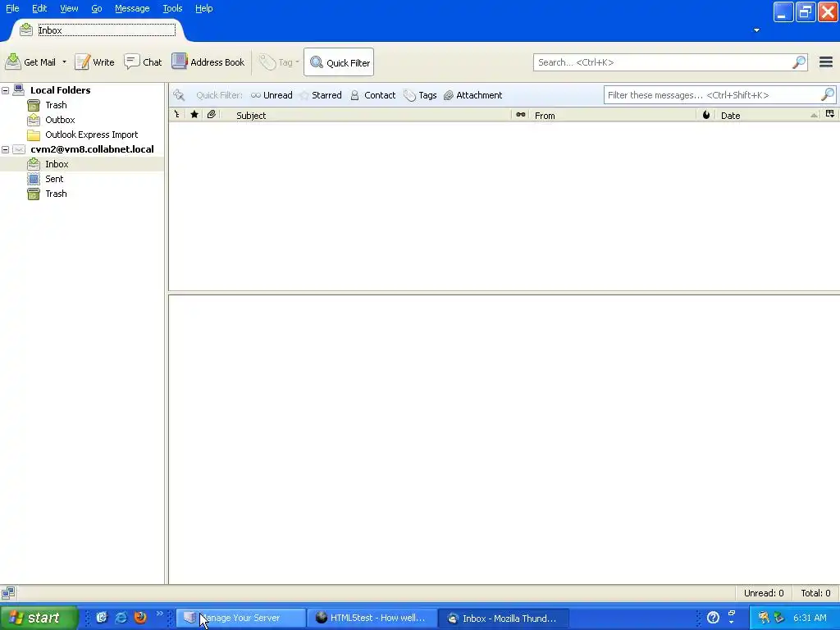This screenshot has height=630, width=840.
Task: Open the Chat panel
Action: point(143,62)
